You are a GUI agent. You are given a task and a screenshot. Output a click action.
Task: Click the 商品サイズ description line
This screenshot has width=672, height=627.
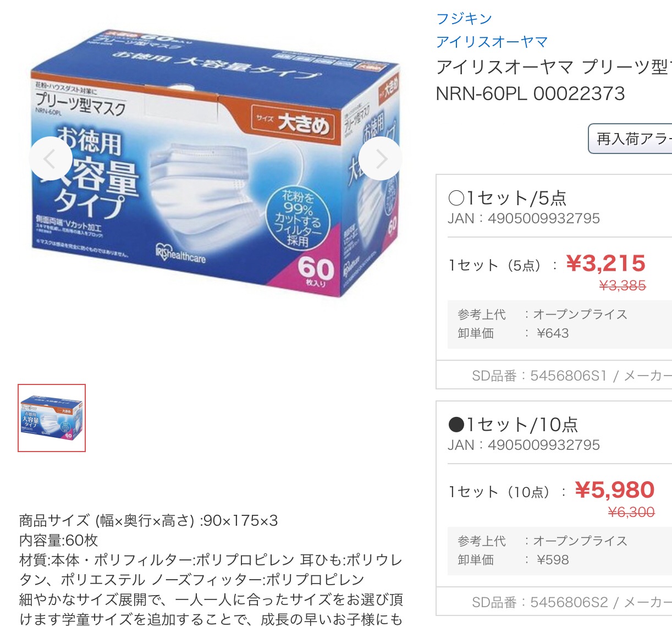point(148,520)
